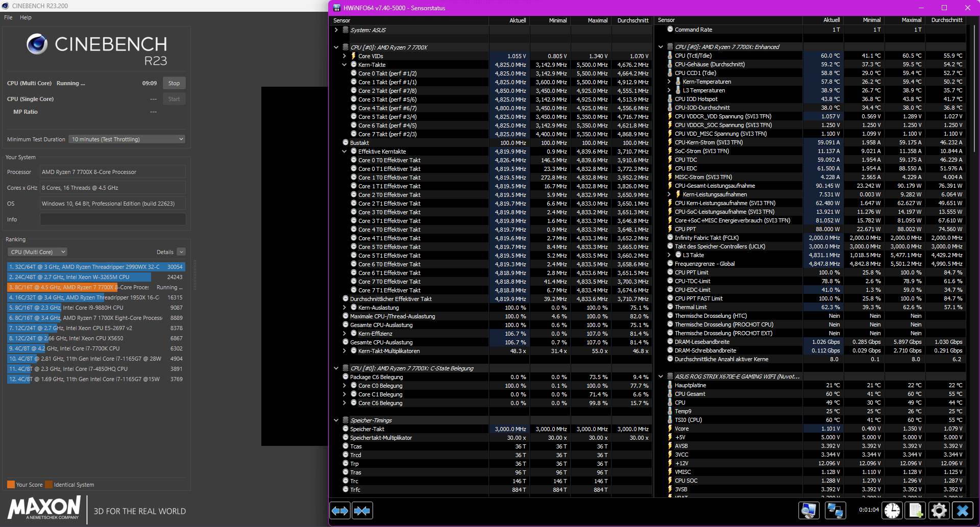Click the lightning icon beside Vcore
Viewport: 980px width, 527px height.
tap(670, 429)
